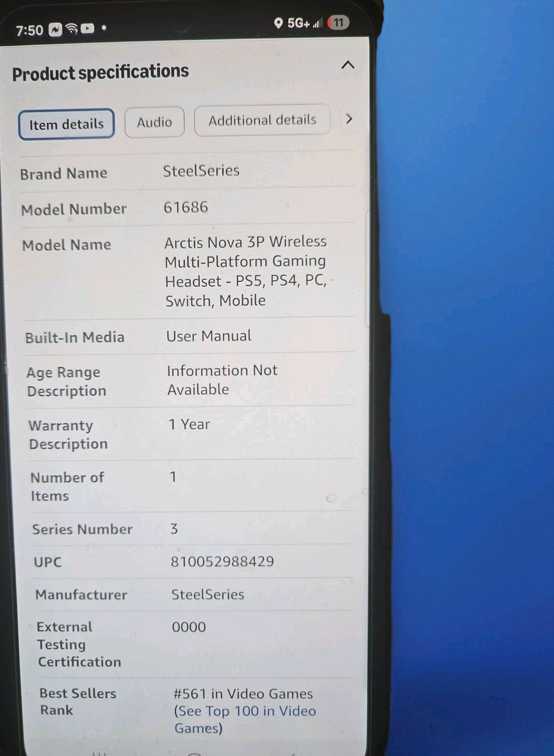Switch to the Audio tab
This screenshot has height=756, width=554.
coord(155,122)
